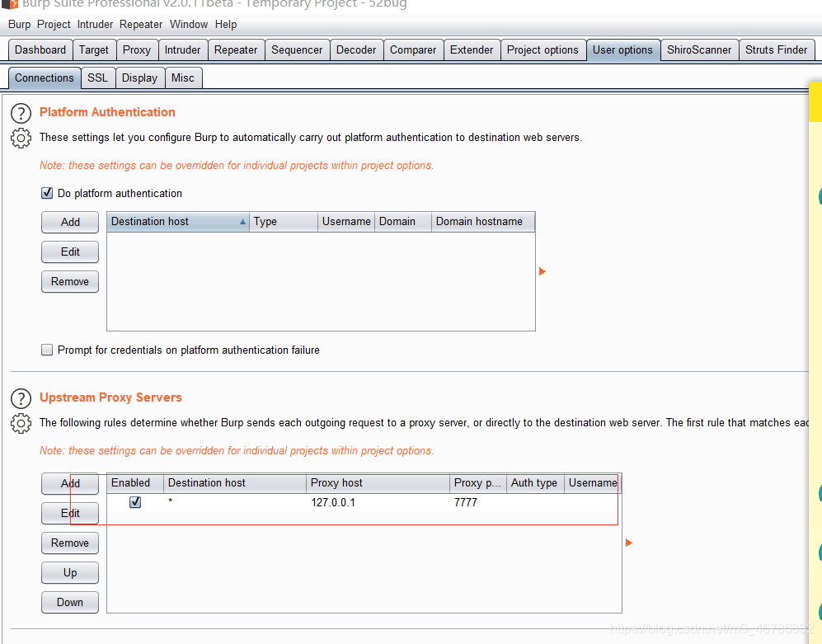Click Proxy host column header
The height and width of the screenshot is (644, 822).
378,482
